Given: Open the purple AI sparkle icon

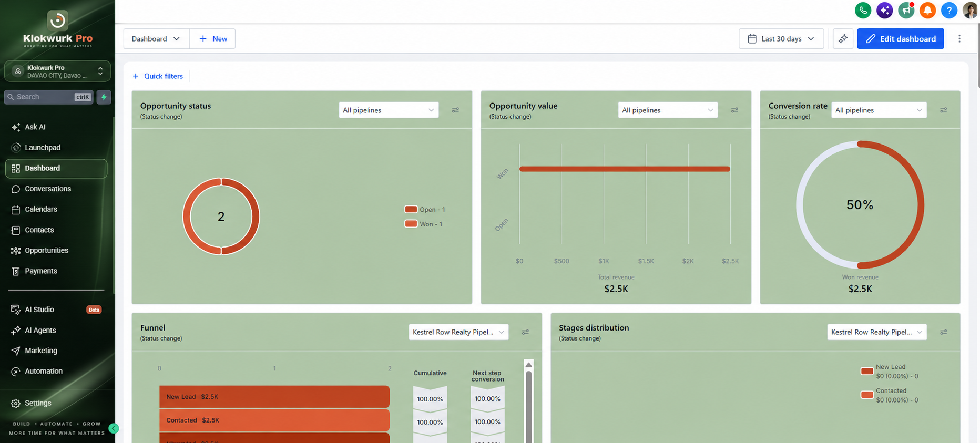Looking at the screenshot, I should 884,10.
